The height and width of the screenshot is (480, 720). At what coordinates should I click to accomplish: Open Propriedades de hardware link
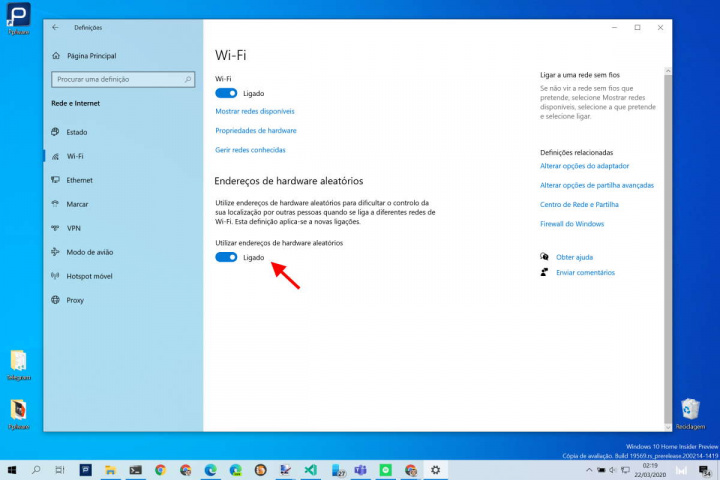[x=256, y=131]
